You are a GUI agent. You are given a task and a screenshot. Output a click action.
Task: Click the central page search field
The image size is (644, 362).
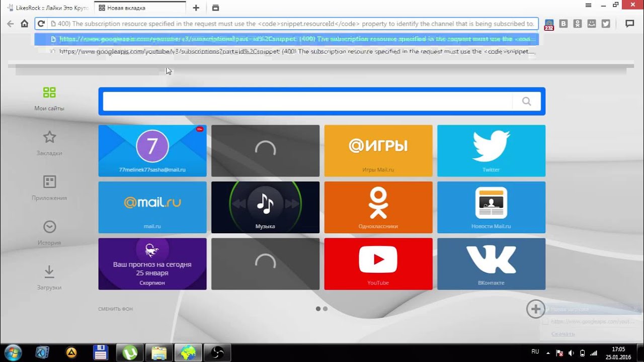[x=307, y=102]
